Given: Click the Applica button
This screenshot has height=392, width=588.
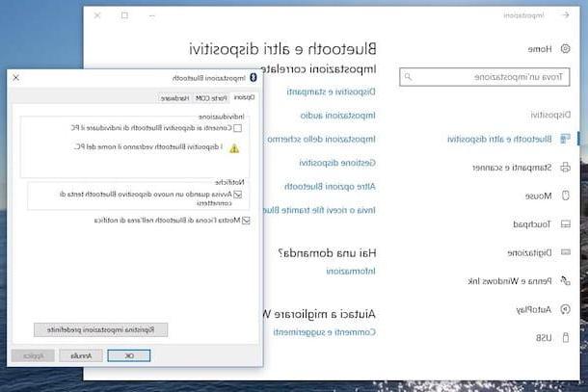Looking at the screenshot, I should [33, 355].
